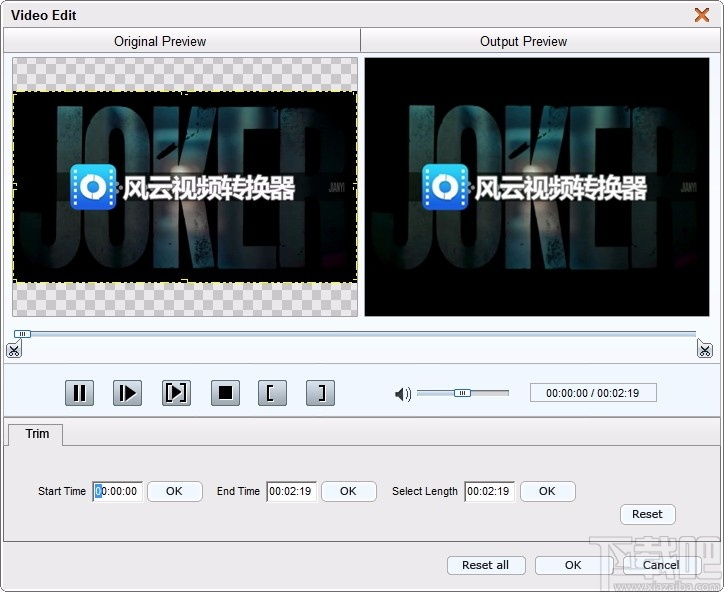Select the Trim tab

click(x=37, y=434)
